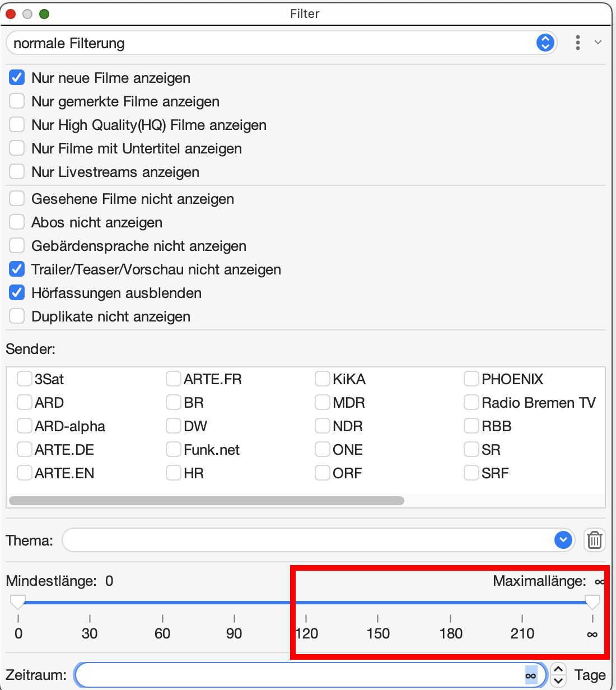Open the three-dot options menu
Viewport: 616px width, 690px height.
tap(577, 43)
